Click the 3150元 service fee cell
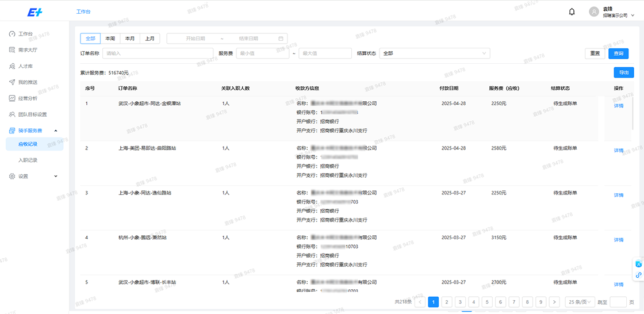The height and width of the screenshot is (314, 644). click(x=499, y=238)
